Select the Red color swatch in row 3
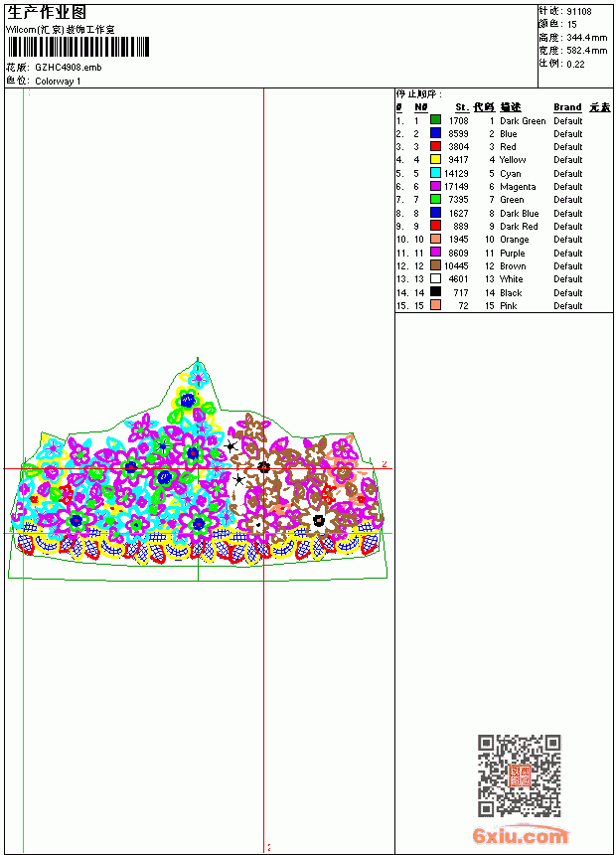Screen dimensions: 616x855 pyautogui.click(x=435, y=146)
